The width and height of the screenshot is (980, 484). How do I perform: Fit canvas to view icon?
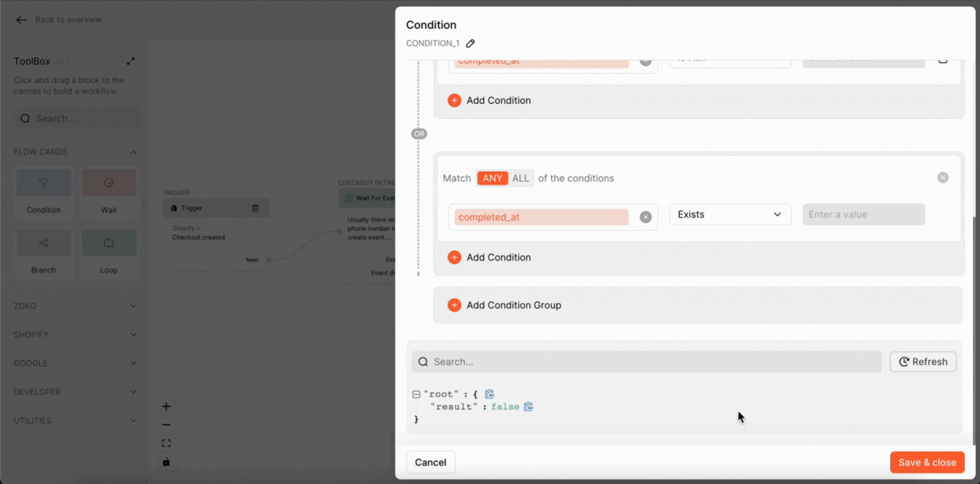pos(166,444)
